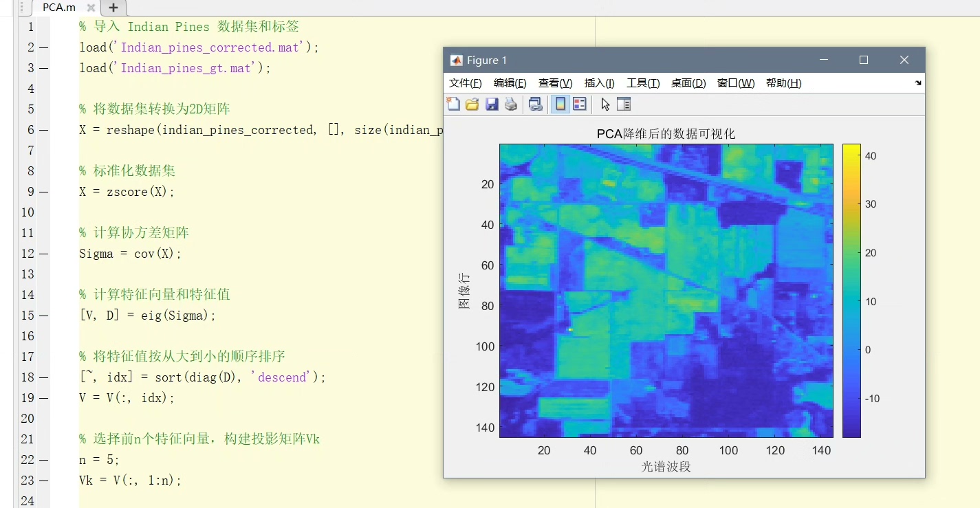
Task: Add a new editor tab with plus
Action: (113, 8)
